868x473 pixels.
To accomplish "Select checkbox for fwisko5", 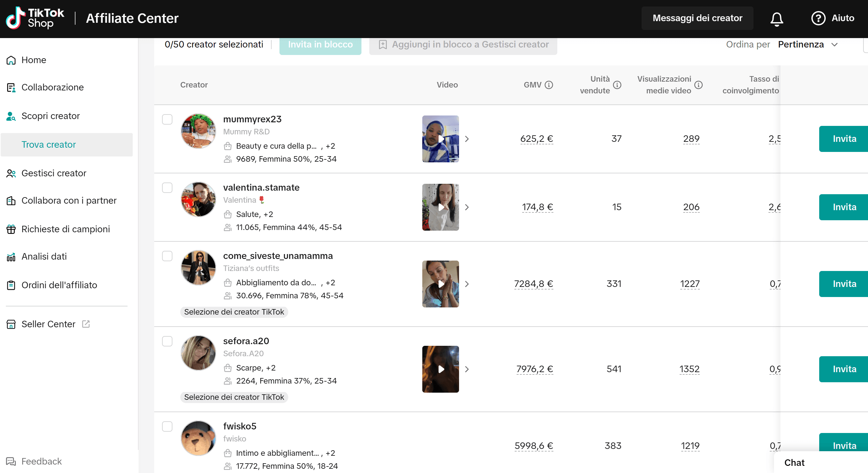I will point(167,426).
